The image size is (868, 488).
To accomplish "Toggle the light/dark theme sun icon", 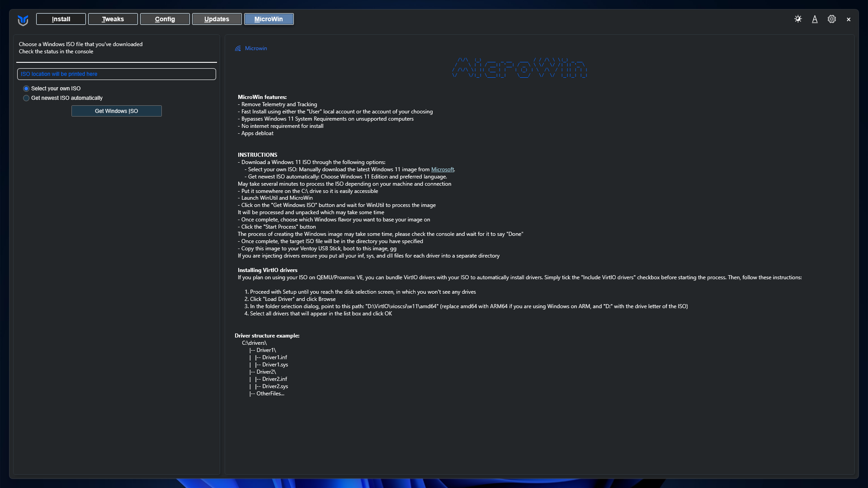I will pos(798,19).
